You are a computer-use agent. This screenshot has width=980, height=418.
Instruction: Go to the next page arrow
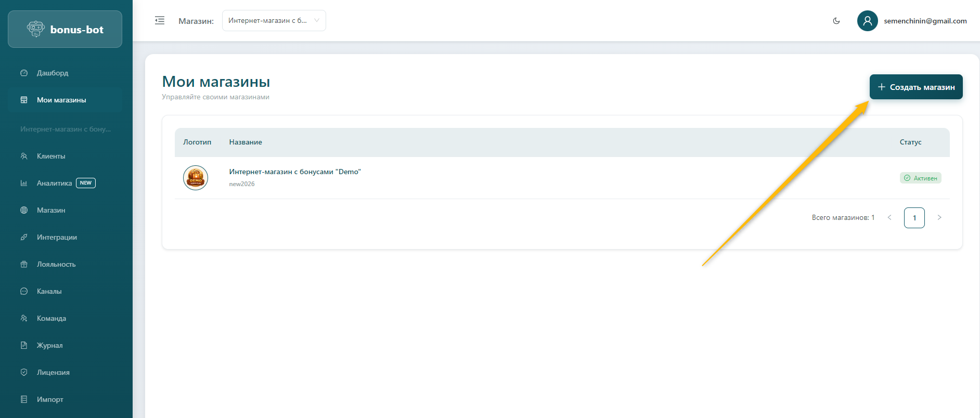point(939,217)
